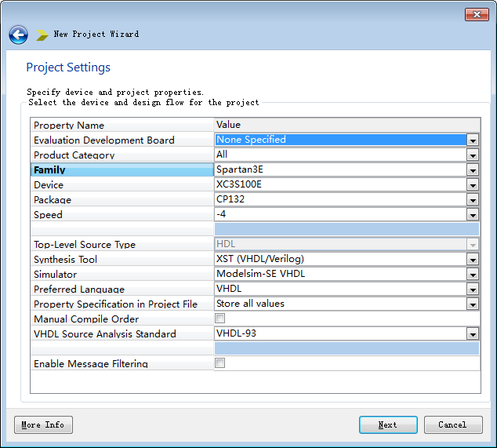Click the Property Name column header
Screen dimensions: 497x448
pos(122,125)
